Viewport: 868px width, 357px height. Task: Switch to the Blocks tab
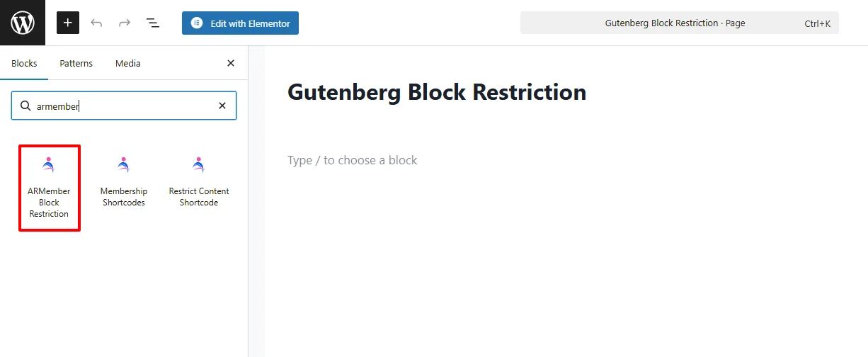[24, 63]
